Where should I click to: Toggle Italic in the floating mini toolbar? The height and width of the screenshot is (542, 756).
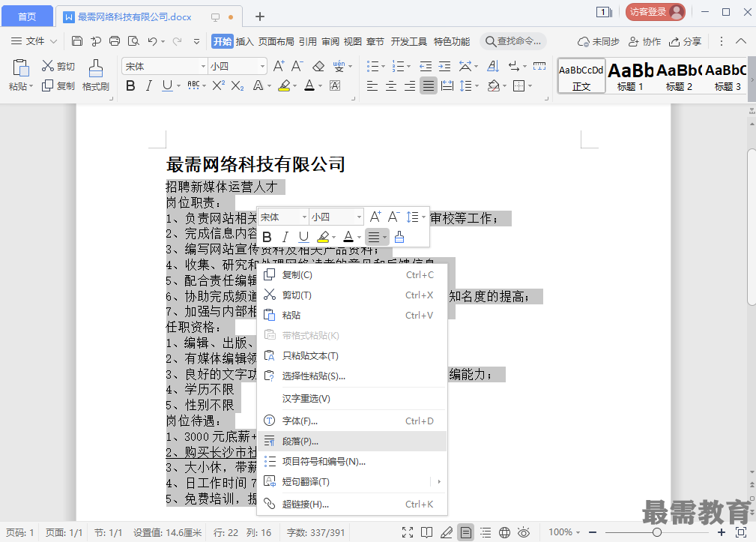click(x=285, y=237)
